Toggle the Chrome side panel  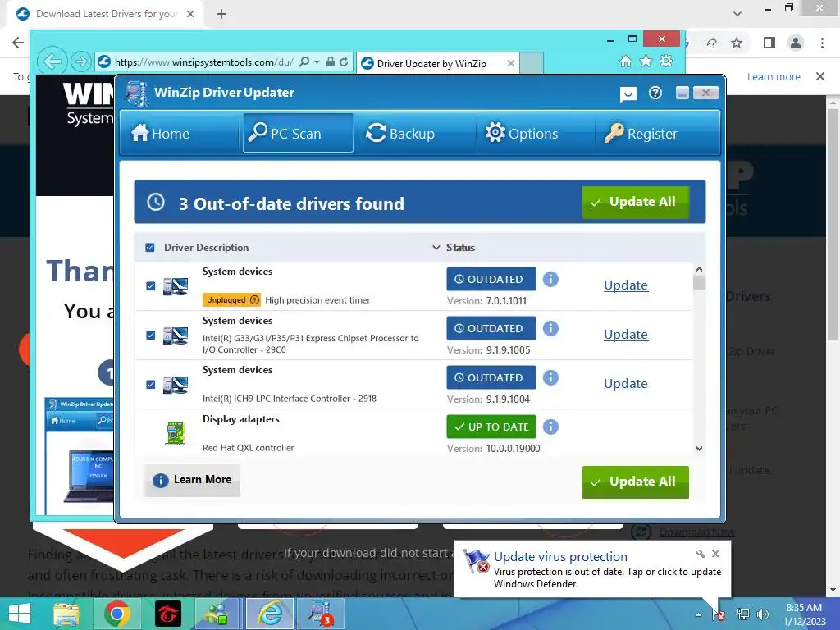[769, 43]
